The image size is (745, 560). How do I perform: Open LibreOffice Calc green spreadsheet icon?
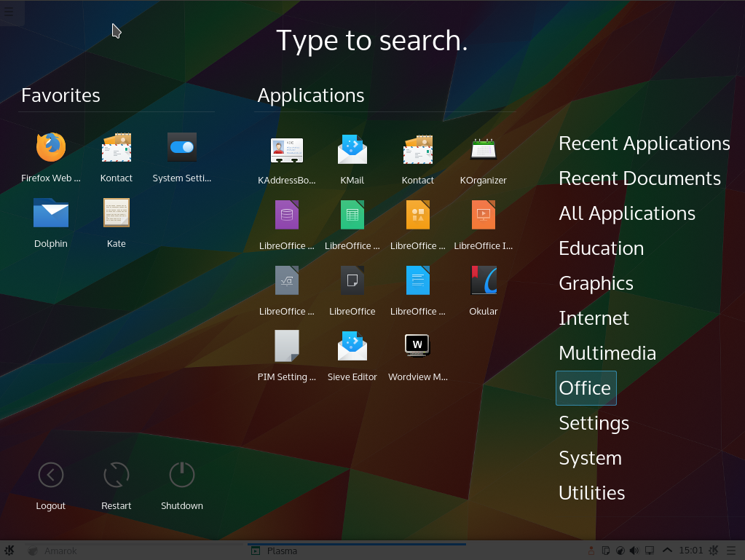coord(352,225)
